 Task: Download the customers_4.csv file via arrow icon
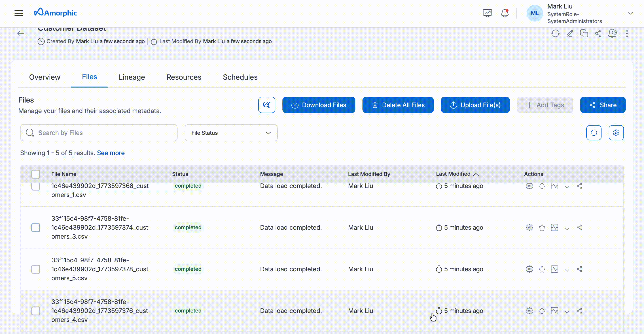pyautogui.click(x=567, y=311)
